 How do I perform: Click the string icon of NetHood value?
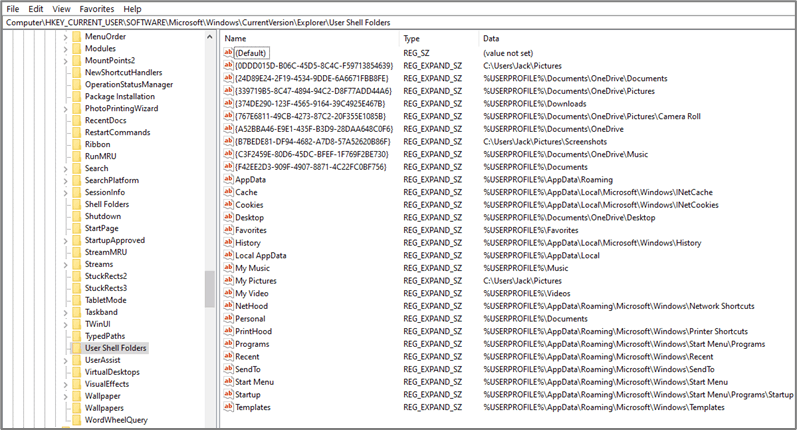(x=228, y=306)
